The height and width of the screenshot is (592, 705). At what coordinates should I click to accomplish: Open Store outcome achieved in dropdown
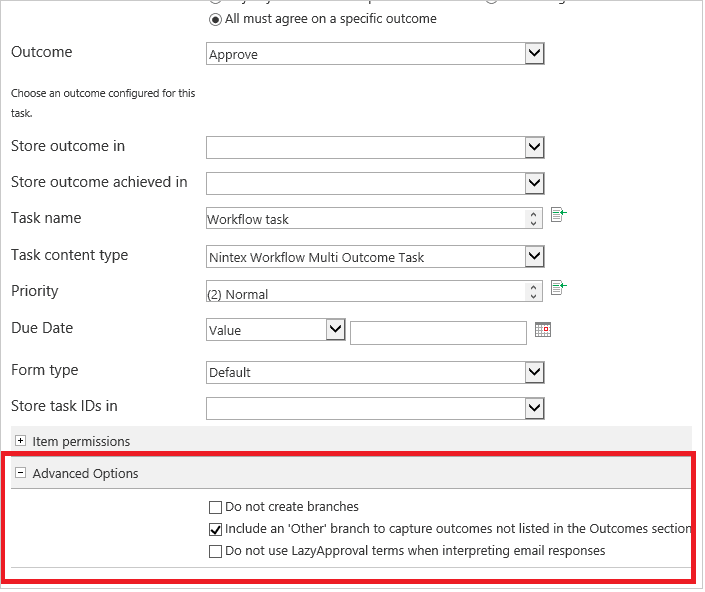pyautogui.click(x=375, y=183)
